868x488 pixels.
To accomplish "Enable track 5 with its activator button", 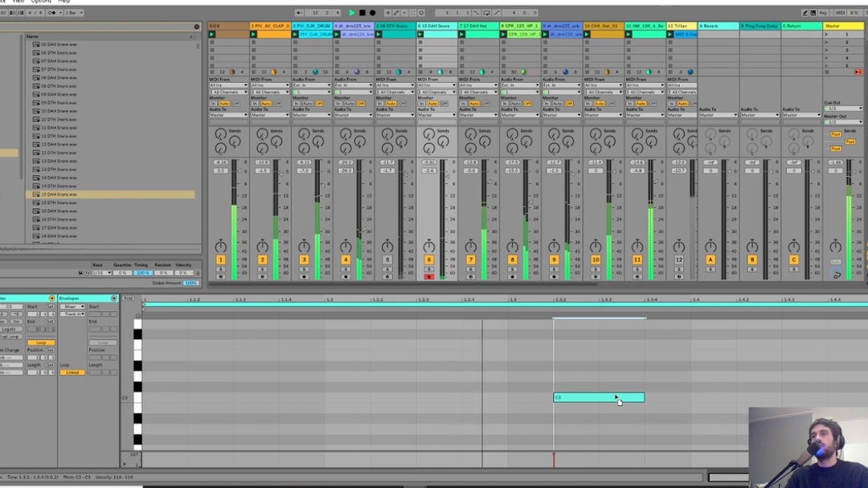I will coord(387,260).
